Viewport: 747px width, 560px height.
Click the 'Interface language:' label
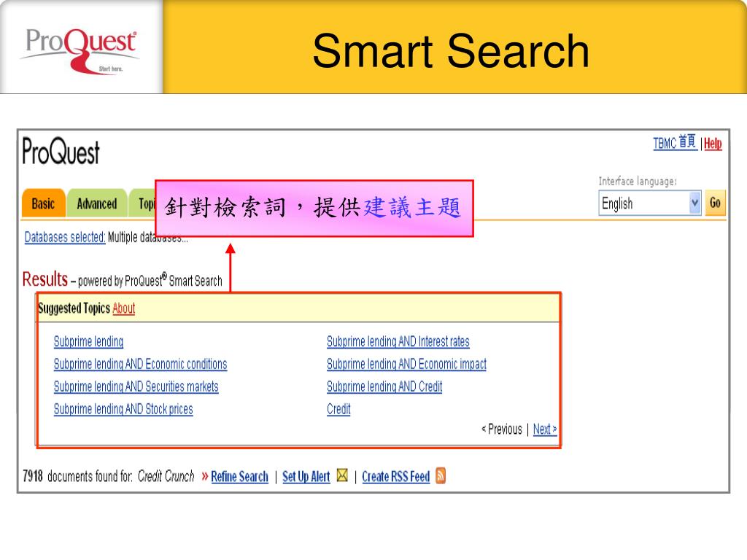(x=638, y=181)
